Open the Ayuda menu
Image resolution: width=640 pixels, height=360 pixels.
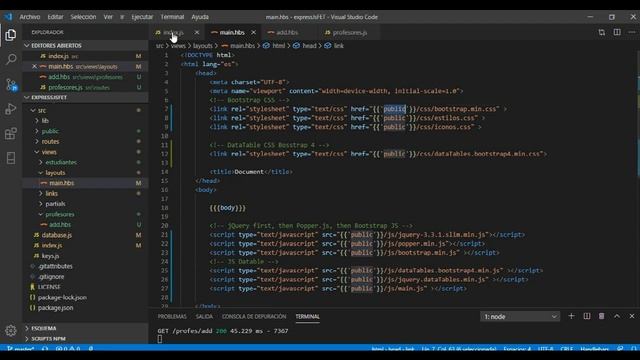(x=200, y=17)
